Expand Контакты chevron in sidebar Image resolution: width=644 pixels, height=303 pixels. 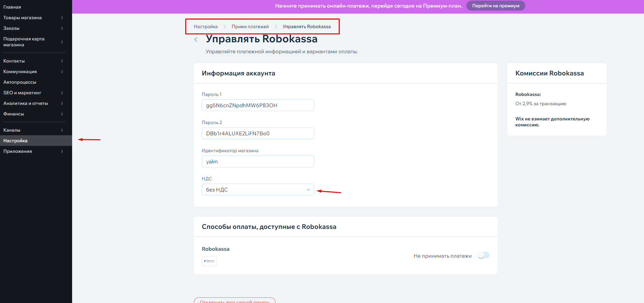[x=62, y=61]
